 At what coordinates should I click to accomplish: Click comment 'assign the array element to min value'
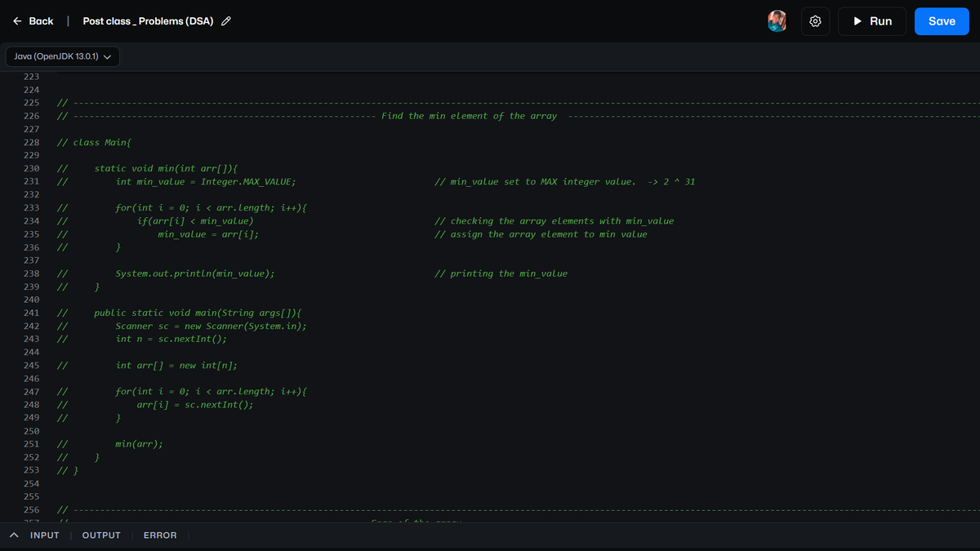(x=549, y=234)
